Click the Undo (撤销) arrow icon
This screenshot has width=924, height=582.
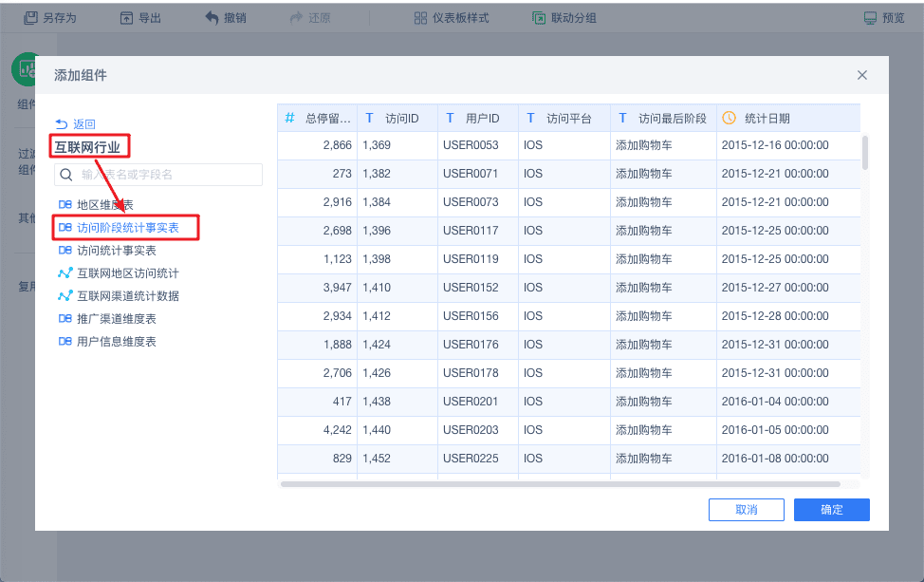(213, 18)
